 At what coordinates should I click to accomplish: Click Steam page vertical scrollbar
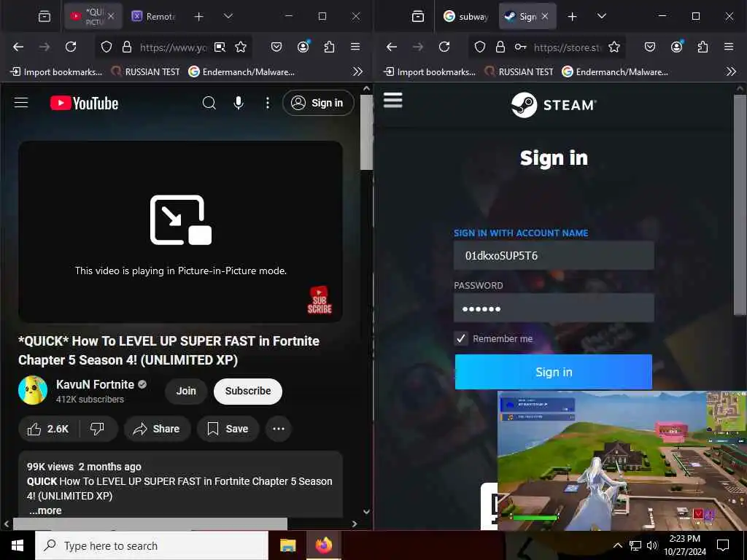click(x=740, y=205)
